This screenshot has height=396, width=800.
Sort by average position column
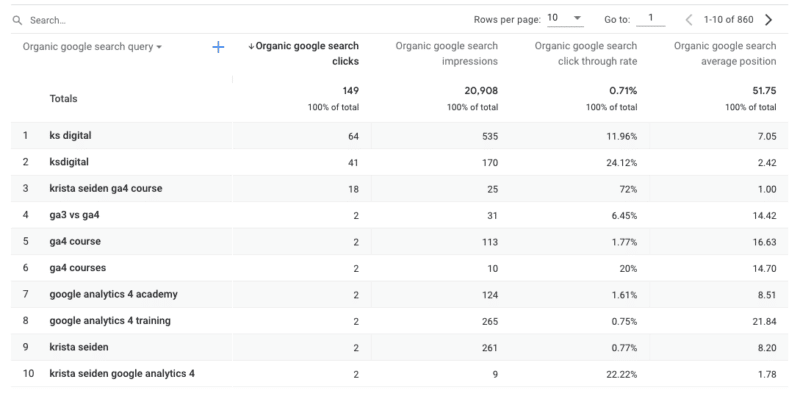coord(725,54)
